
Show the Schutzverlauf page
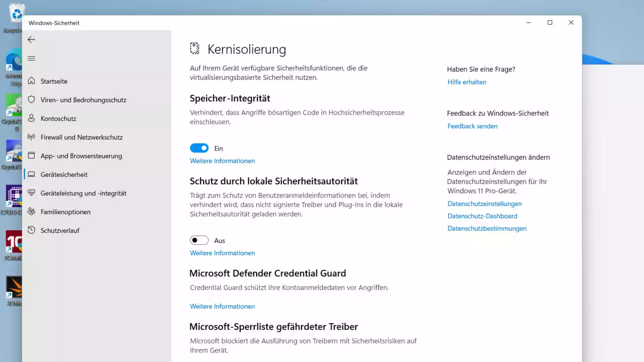(x=60, y=230)
